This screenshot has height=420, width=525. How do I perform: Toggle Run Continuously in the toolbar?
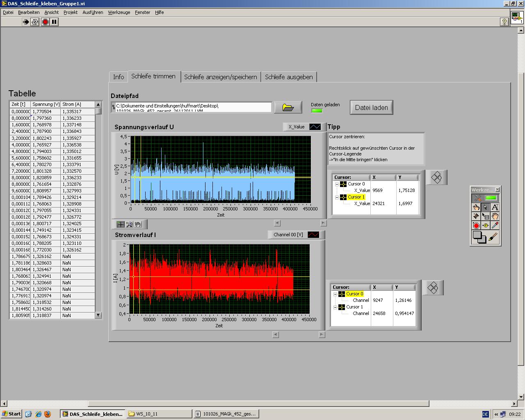pyautogui.click(x=35, y=22)
